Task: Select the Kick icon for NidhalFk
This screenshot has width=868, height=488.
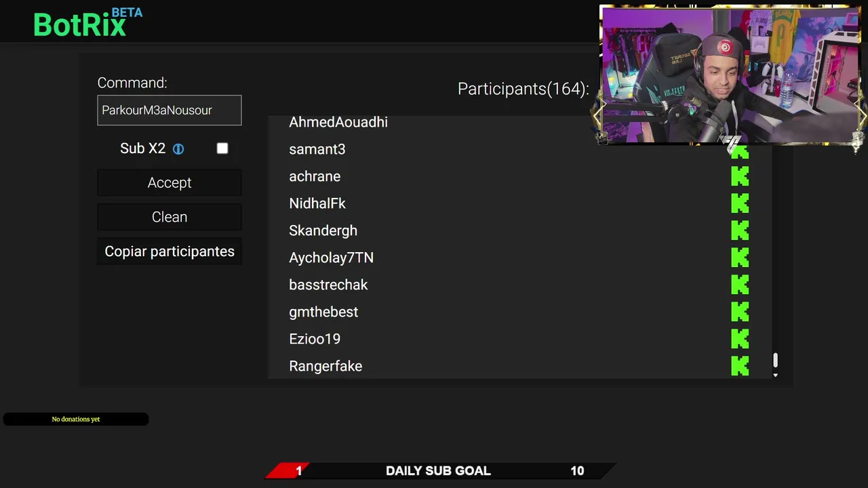Action: 740,203
